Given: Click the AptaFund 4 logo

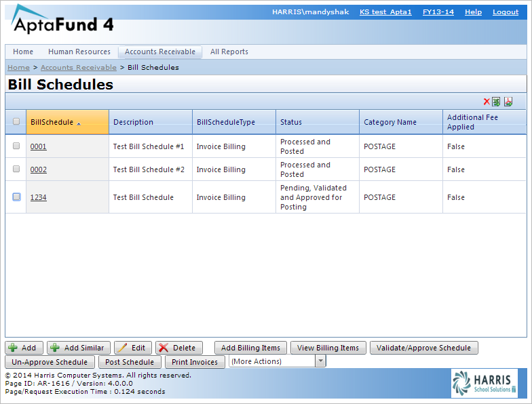Looking at the screenshot, I should (x=62, y=20).
